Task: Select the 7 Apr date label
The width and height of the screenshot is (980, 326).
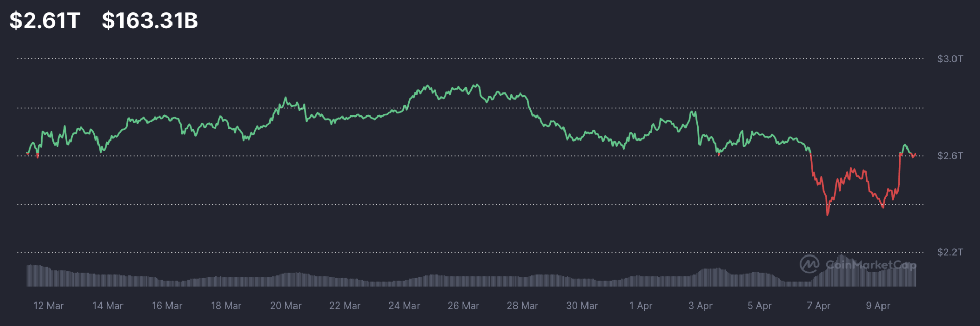Action: click(x=818, y=306)
